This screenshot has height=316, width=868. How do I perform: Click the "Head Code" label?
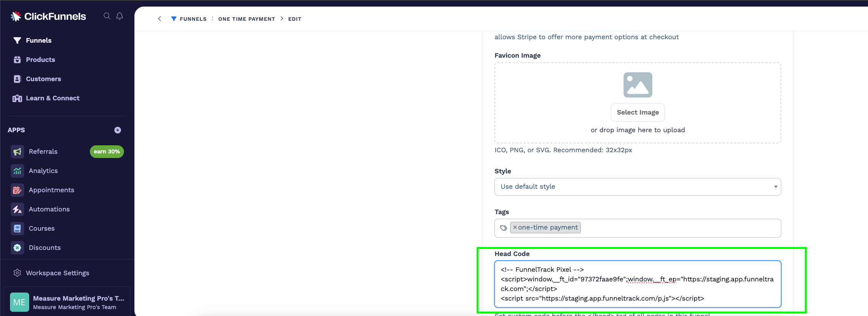coord(512,254)
